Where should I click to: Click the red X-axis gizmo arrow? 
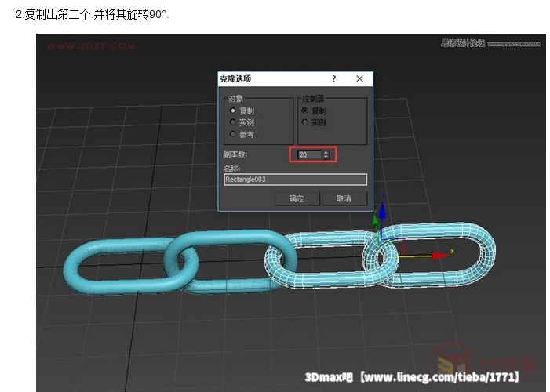point(439,254)
